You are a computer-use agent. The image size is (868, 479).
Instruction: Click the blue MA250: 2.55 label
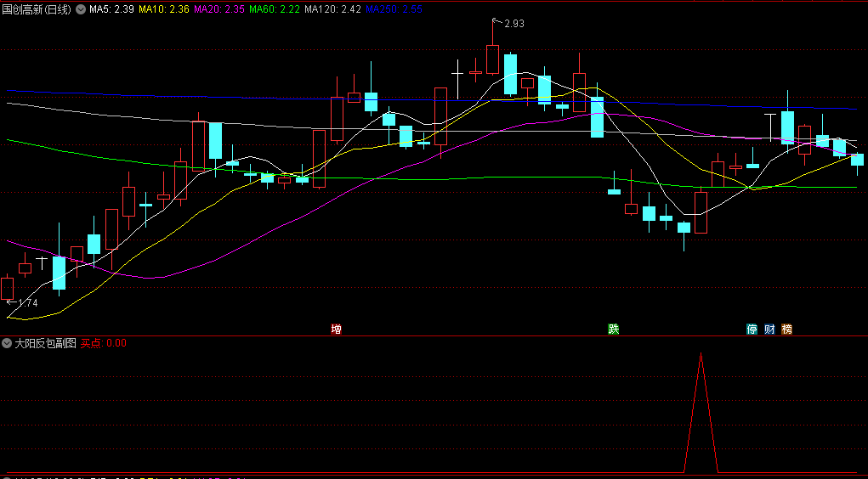click(x=394, y=9)
